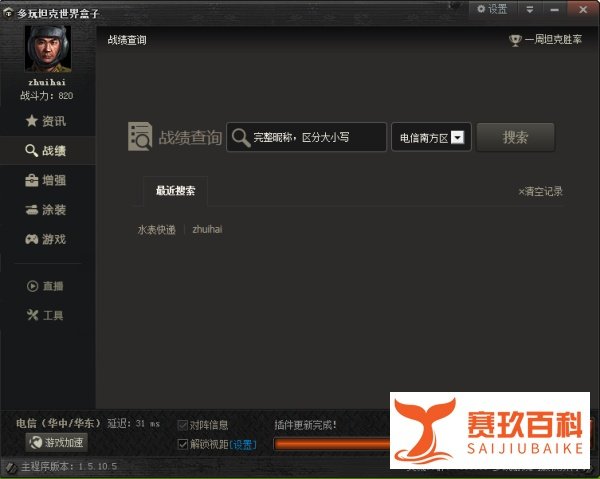Click the 主程序版本 version icon

click(11, 467)
